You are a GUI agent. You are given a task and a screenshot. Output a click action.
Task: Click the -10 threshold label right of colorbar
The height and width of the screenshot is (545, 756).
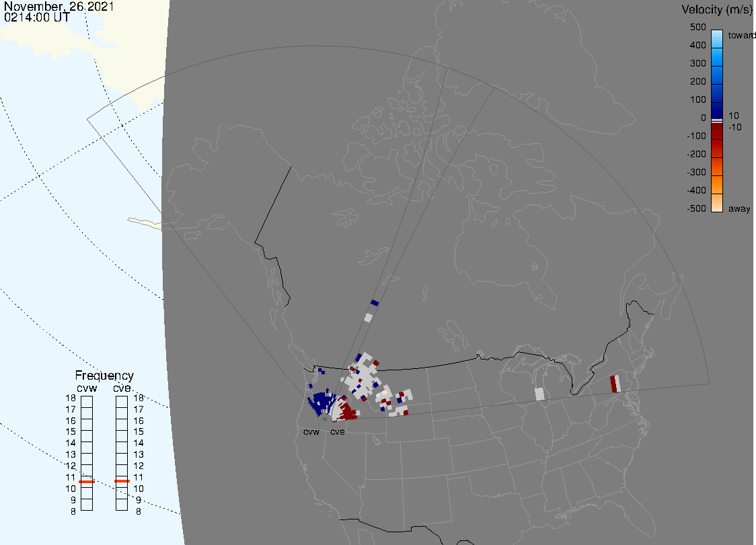(x=734, y=127)
